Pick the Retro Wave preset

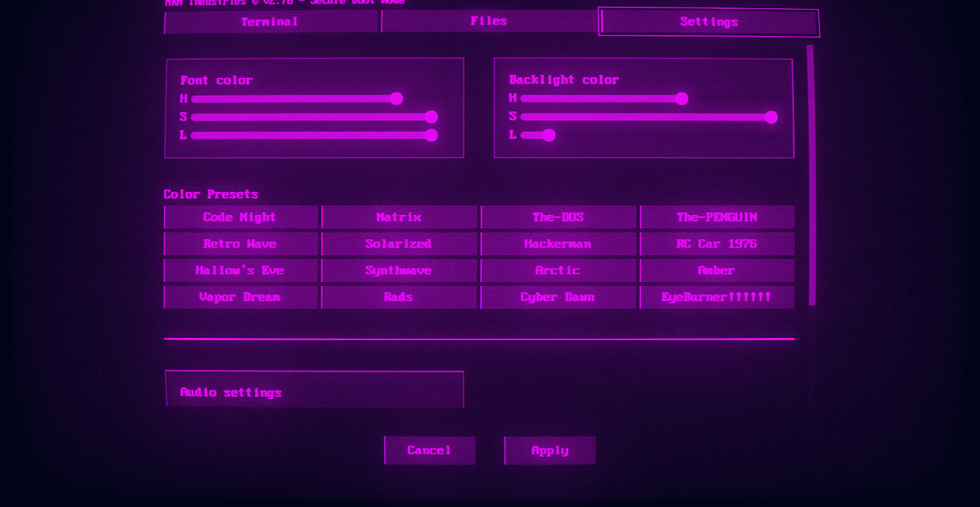(x=240, y=244)
